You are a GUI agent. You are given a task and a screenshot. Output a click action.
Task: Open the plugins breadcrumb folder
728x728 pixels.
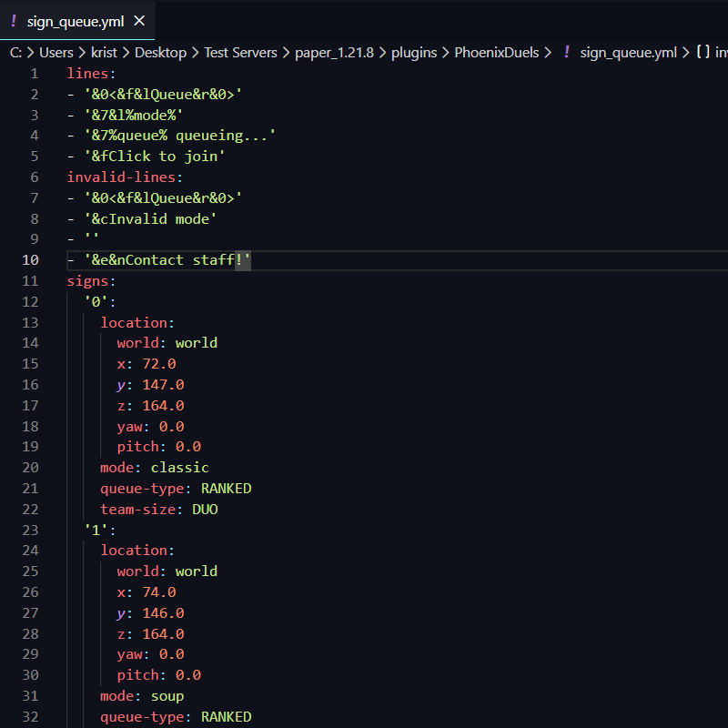click(415, 53)
